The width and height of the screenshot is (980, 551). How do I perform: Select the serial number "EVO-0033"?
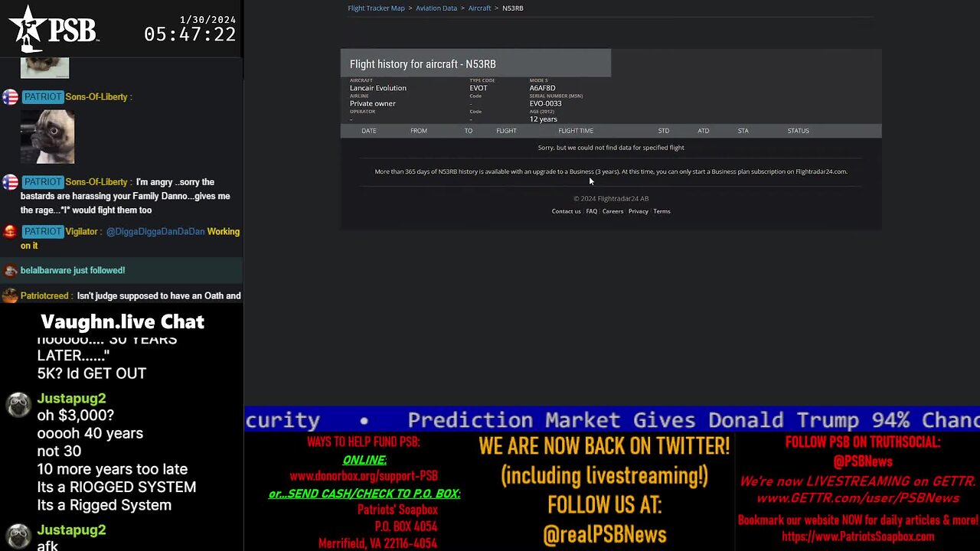coord(546,103)
